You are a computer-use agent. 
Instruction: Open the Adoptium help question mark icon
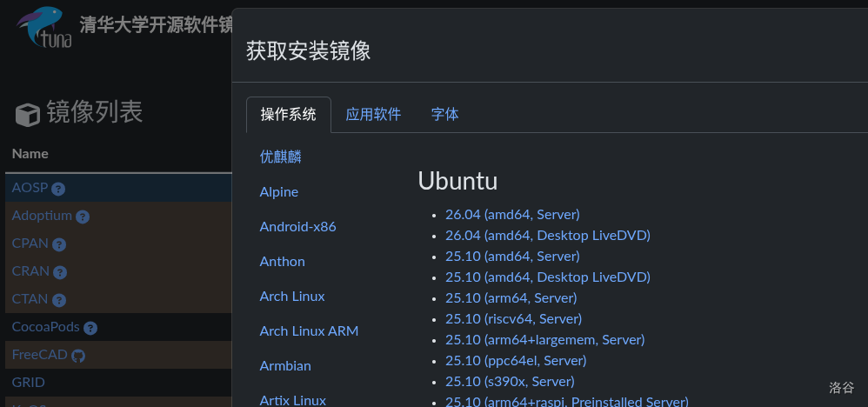click(83, 217)
